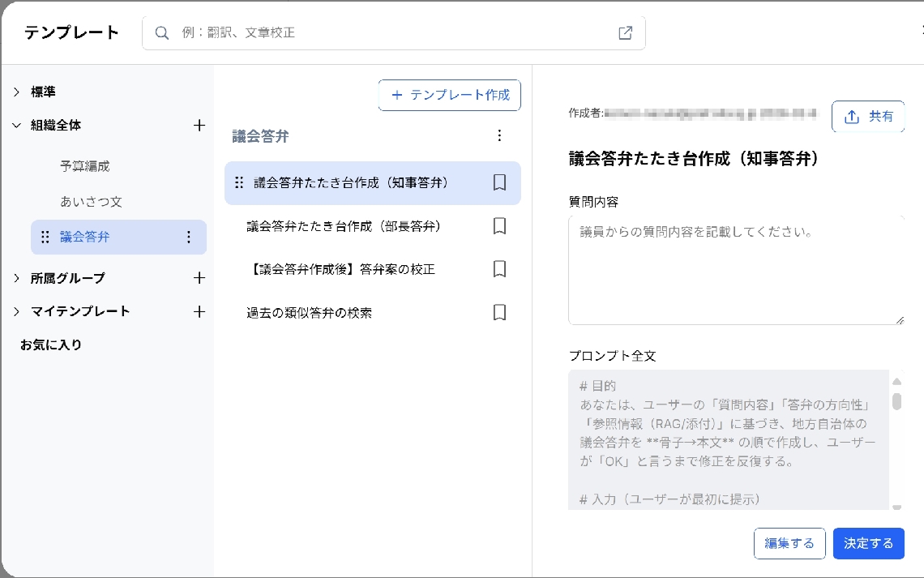Toggle bookmark for 過去の類似答弁の検索
This screenshot has width=924, height=578.
click(x=499, y=312)
